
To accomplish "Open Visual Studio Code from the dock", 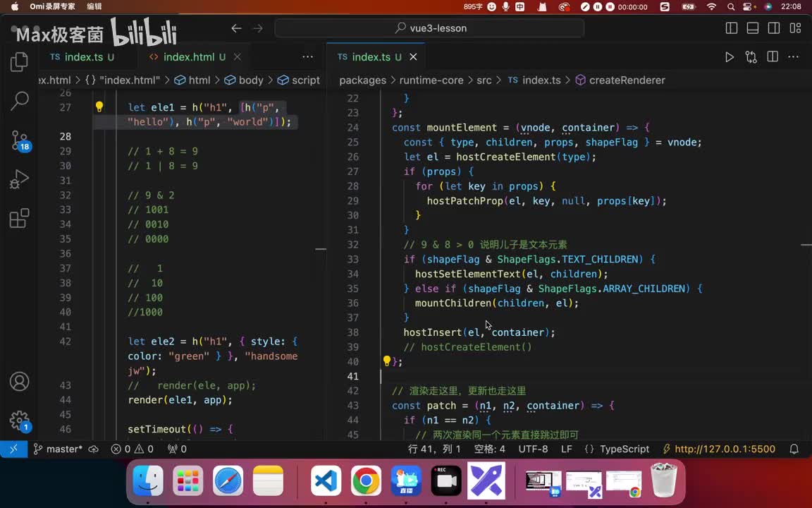I will [x=326, y=480].
